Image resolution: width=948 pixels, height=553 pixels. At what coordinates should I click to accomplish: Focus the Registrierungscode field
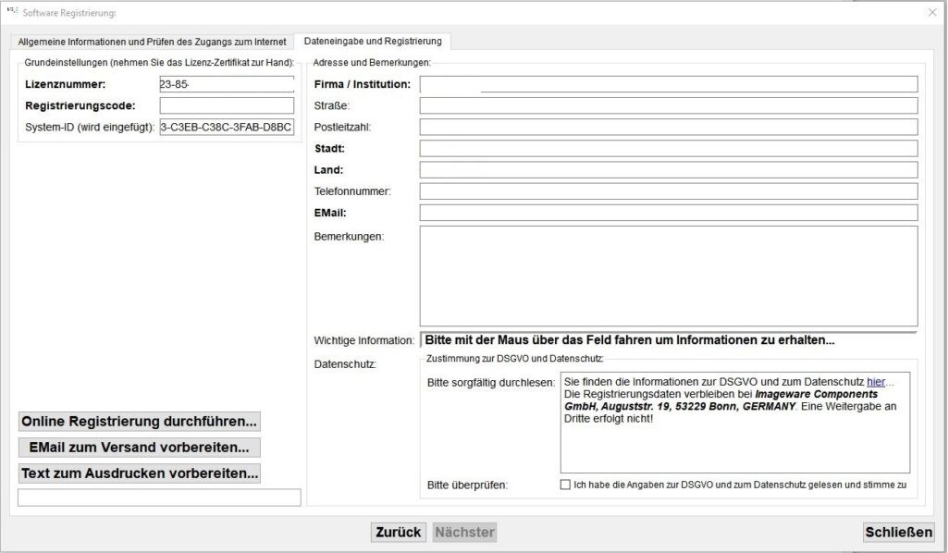[227, 106]
